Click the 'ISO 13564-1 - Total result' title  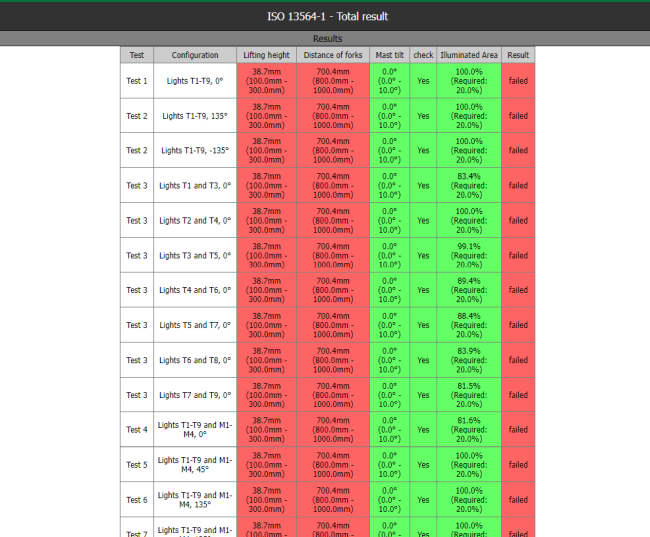(327, 17)
